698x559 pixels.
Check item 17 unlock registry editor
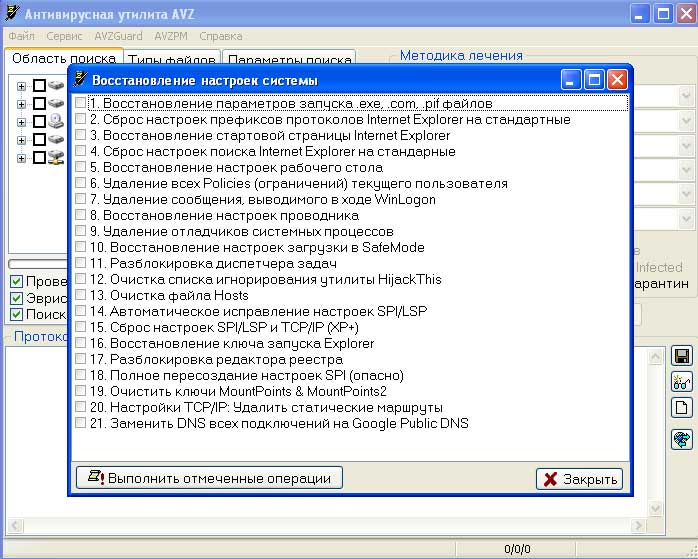81,359
